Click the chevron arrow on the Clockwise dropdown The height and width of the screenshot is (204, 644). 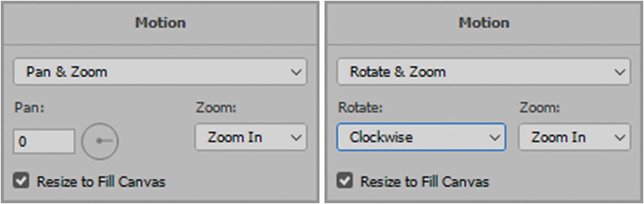[x=495, y=138]
